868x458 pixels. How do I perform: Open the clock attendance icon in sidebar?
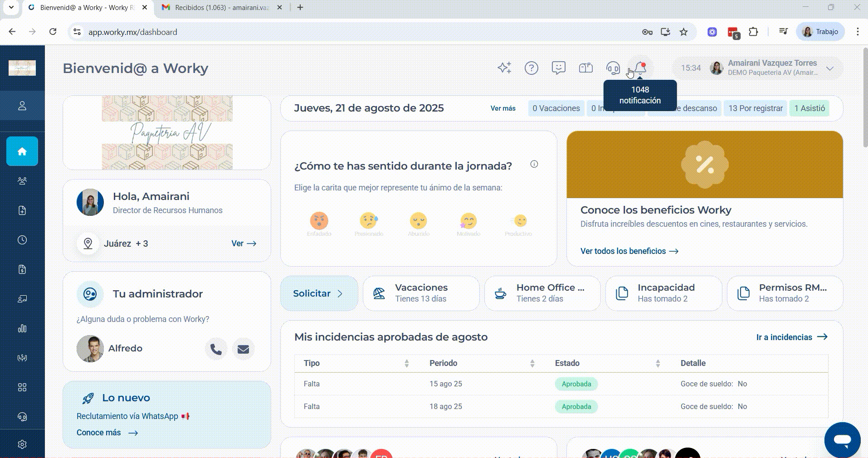point(22,240)
